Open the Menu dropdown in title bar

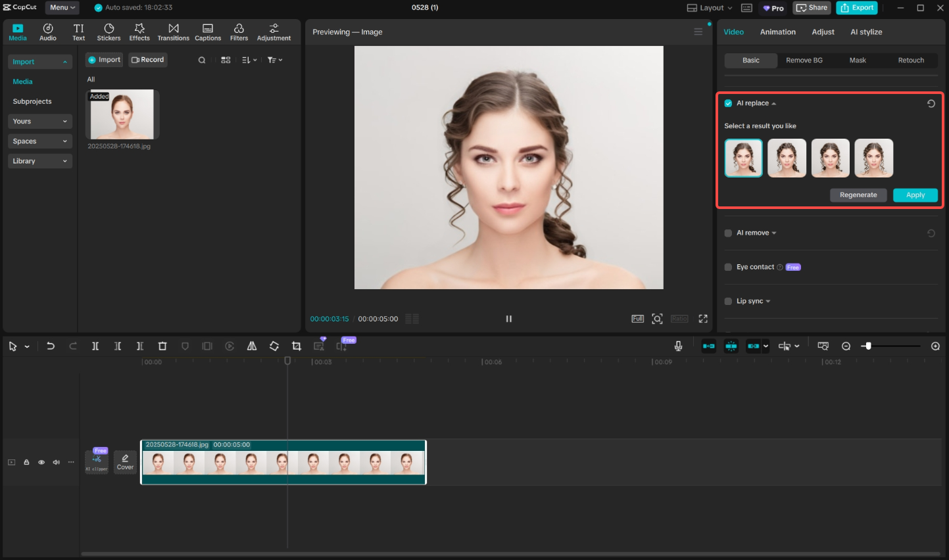pyautogui.click(x=62, y=8)
